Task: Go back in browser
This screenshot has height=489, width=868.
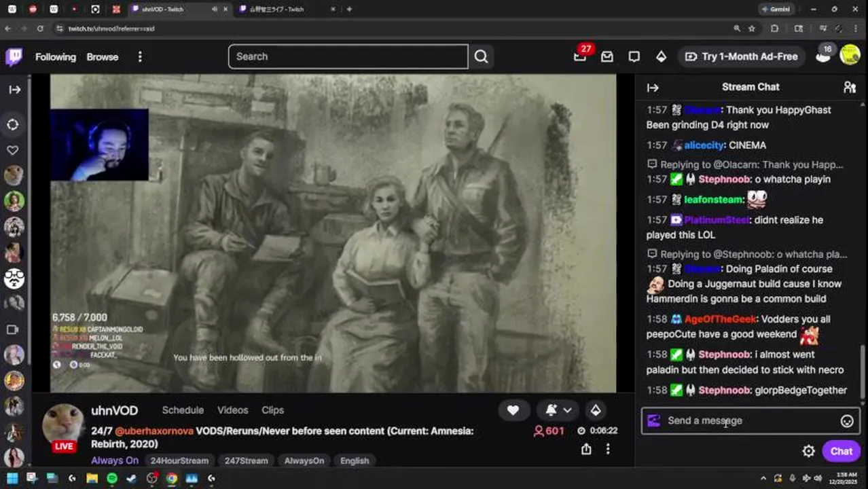Action: [8, 29]
